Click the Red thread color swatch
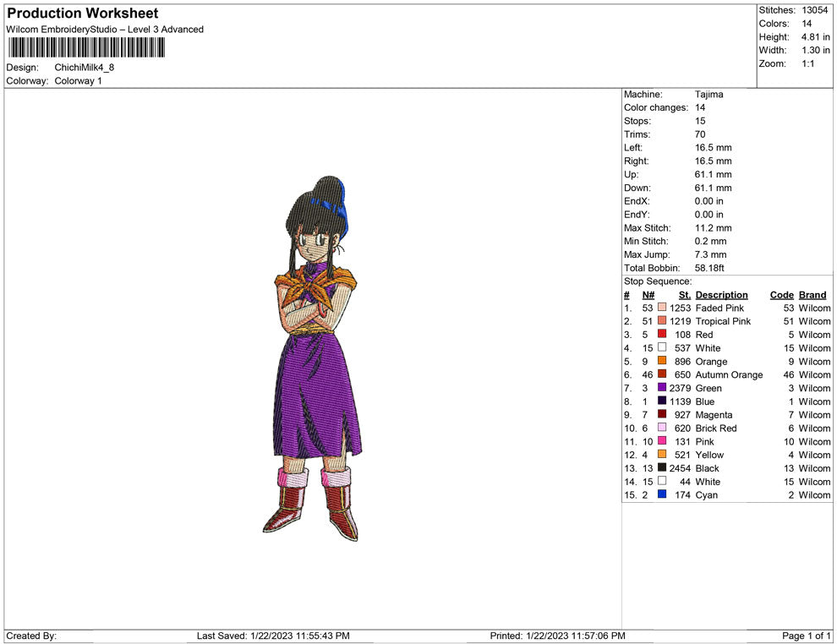This screenshot has height=644, width=837. point(662,334)
